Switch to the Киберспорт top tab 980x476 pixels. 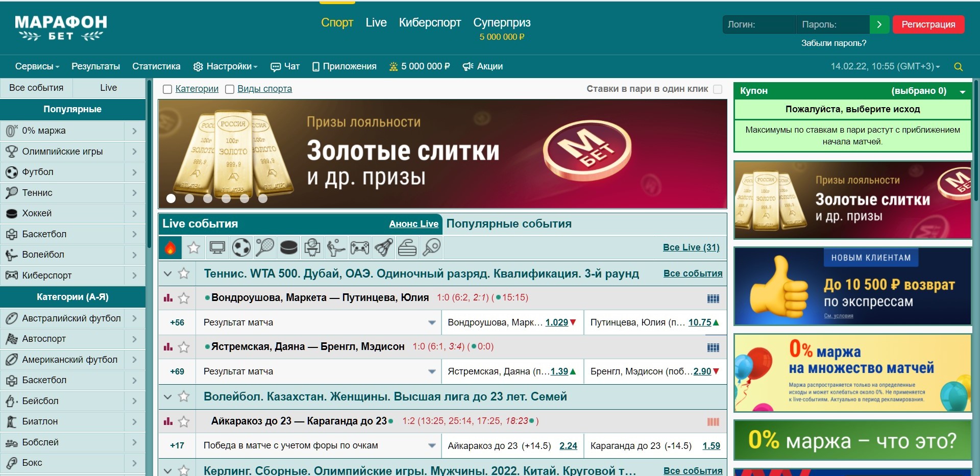click(x=430, y=22)
